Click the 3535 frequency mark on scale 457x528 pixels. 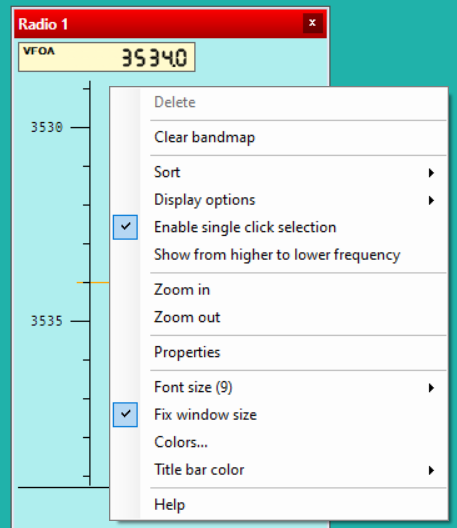(47, 321)
